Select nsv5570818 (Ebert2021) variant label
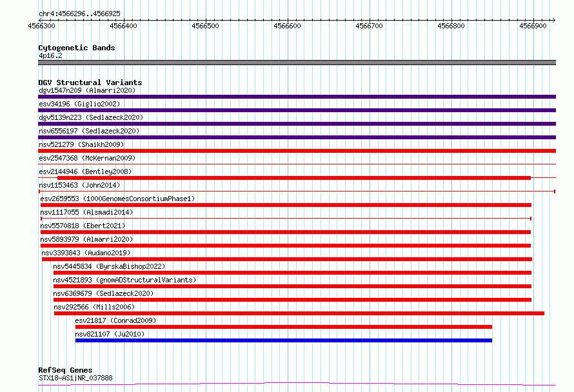The height and width of the screenshot is (392, 574). coord(83,226)
